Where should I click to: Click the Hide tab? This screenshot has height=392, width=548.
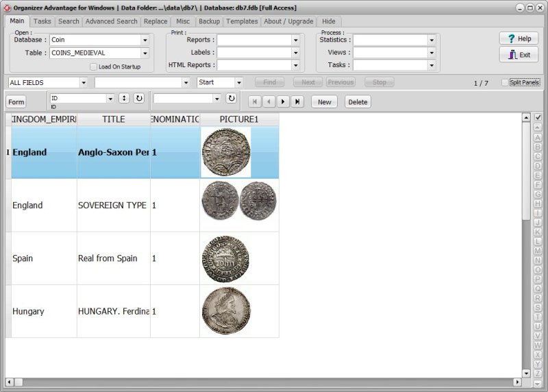329,21
